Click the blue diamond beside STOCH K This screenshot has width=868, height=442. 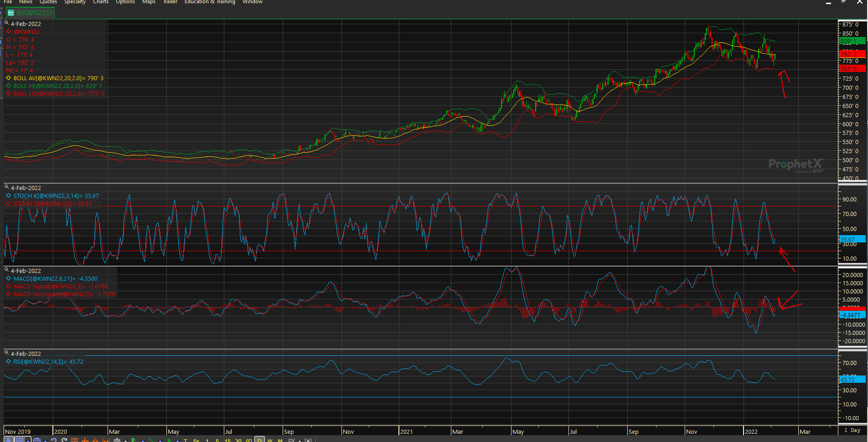(8, 195)
